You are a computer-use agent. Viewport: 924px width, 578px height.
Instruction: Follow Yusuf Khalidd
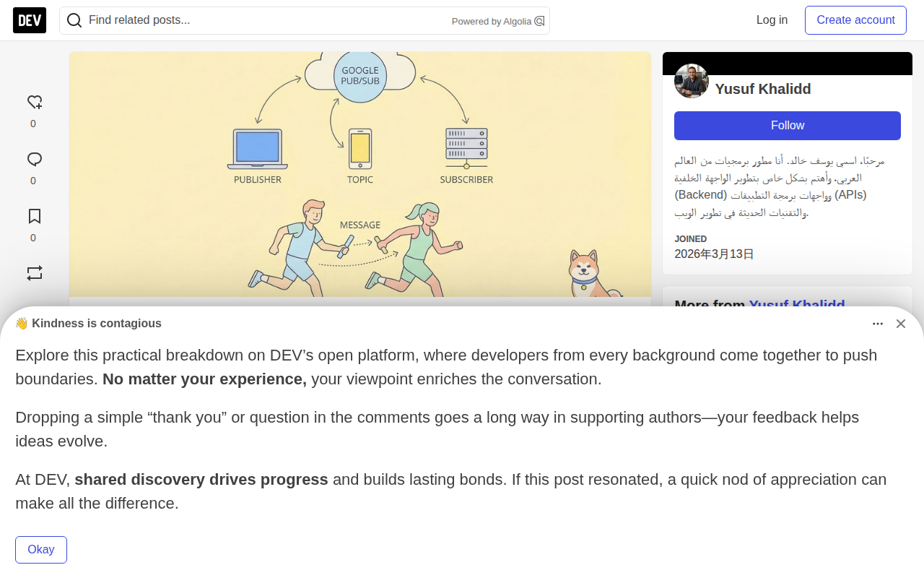pos(788,126)
